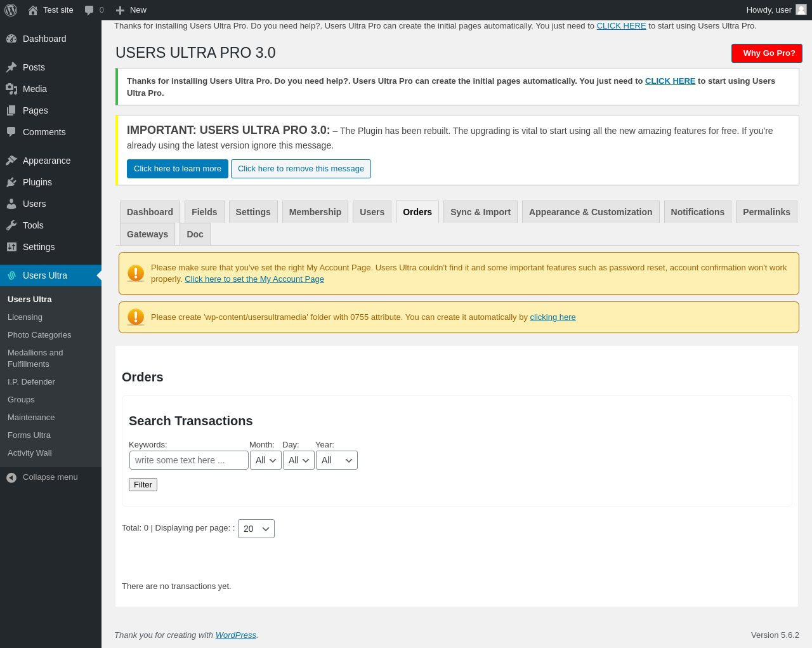Change the per-page count dropdown showing 20
This screenshot has width=812, height=648.
coord(256,529)
